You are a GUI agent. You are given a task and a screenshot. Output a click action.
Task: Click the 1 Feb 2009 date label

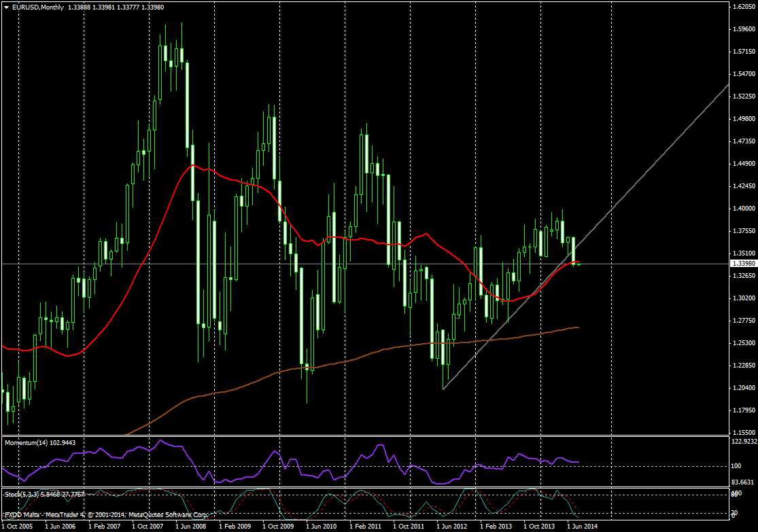coord(235,526)
